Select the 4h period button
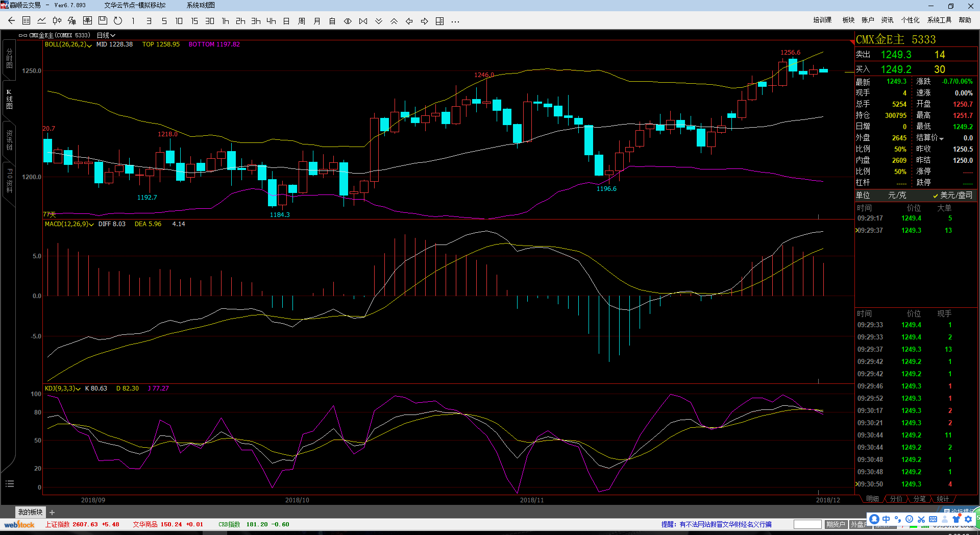This screenshot has width=980, height=535. [x=271, y=21]
